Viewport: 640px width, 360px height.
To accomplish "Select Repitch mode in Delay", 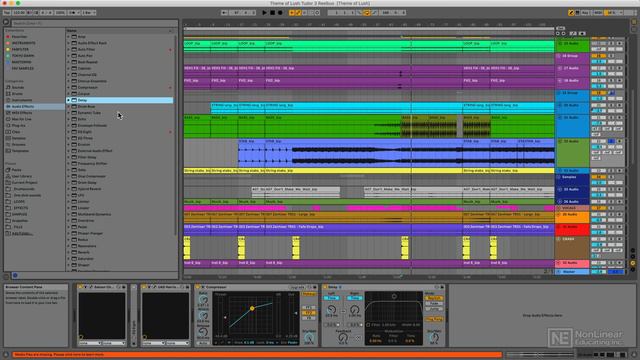I will (434, 298).
